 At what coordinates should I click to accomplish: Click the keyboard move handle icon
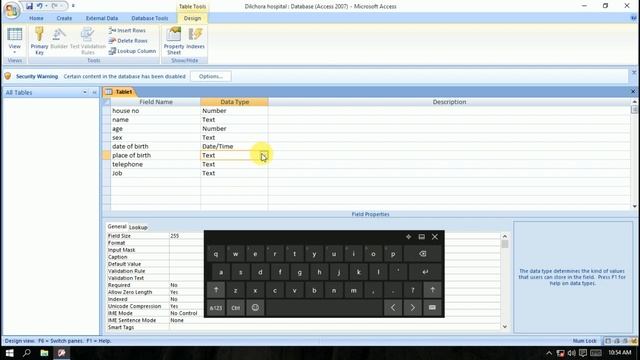click(408, 237)
